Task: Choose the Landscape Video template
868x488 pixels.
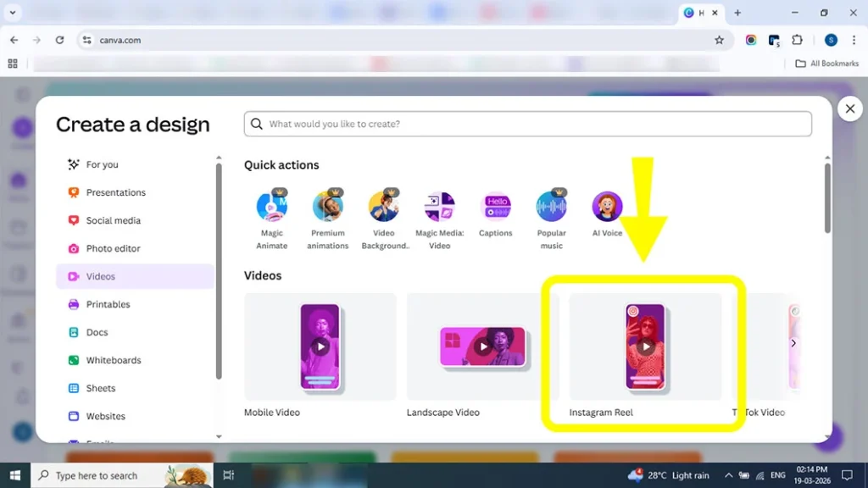Action: point(482,347)
